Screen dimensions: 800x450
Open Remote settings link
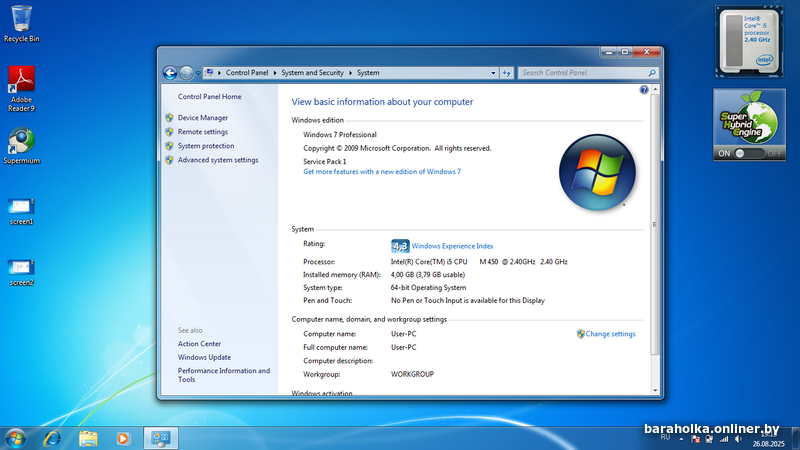203,132
